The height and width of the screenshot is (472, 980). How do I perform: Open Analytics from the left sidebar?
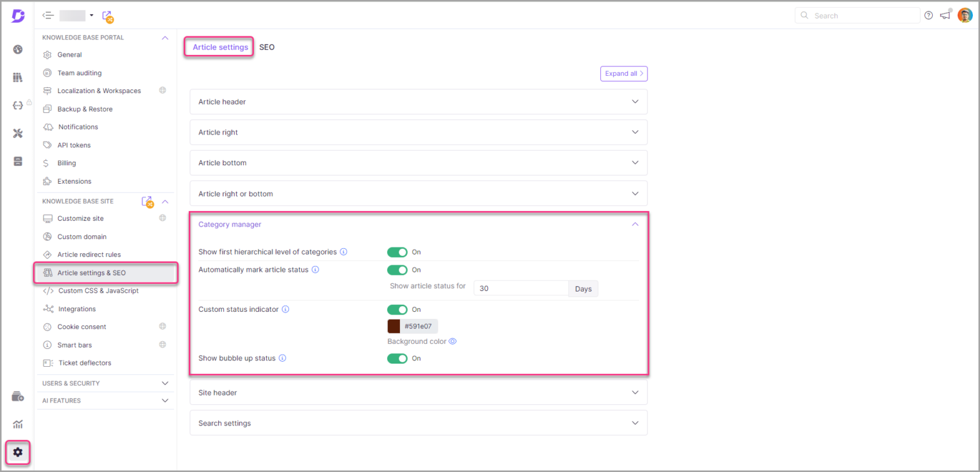18,424
